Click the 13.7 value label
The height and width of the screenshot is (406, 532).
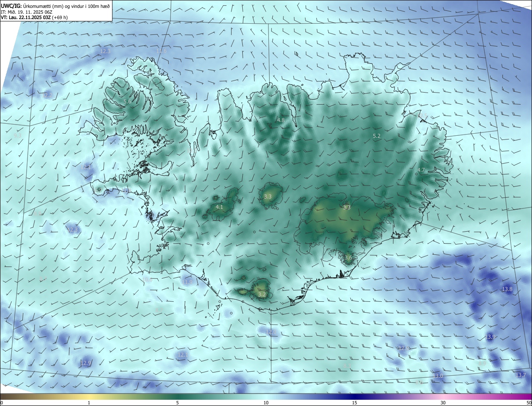(520, 375)
